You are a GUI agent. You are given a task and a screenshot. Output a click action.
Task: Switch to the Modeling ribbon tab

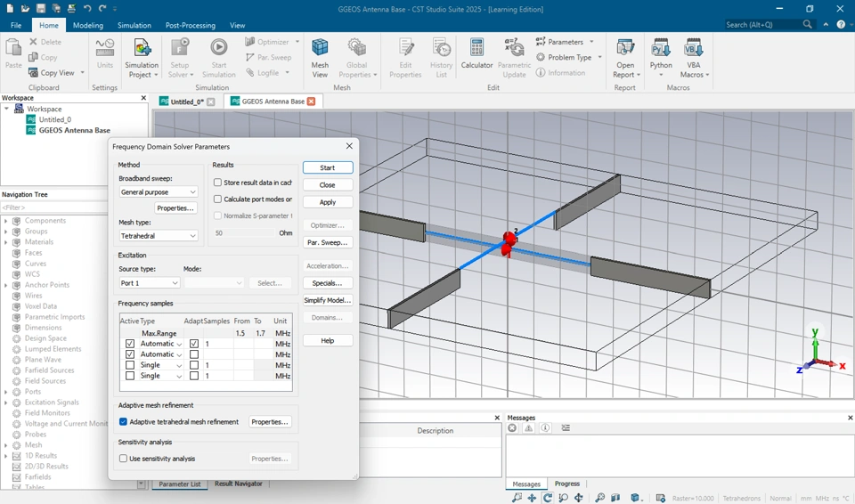88,25
